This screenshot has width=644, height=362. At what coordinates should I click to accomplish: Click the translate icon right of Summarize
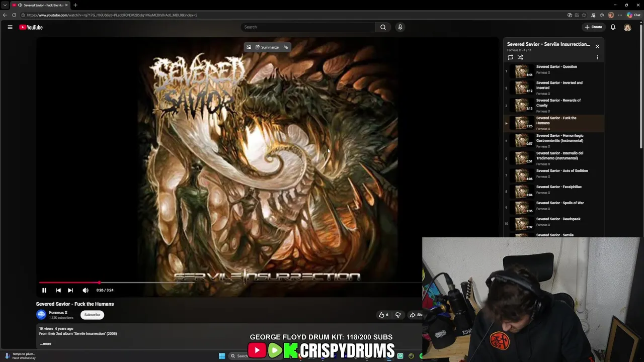tap(286, 47)
